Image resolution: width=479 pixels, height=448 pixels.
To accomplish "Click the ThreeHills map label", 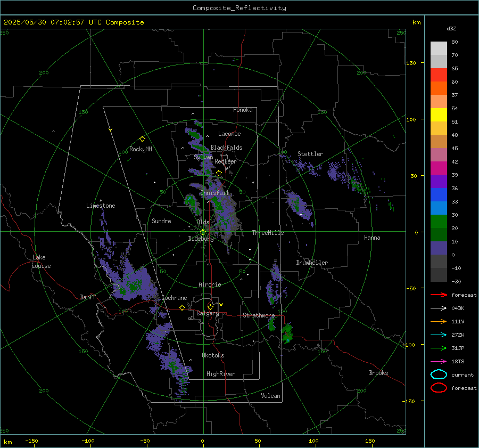I will (268, 233).
